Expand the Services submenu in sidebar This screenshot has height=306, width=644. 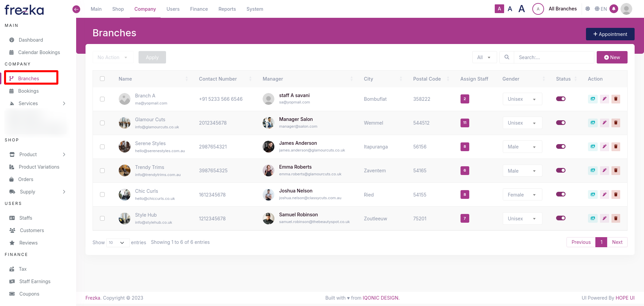64,103
